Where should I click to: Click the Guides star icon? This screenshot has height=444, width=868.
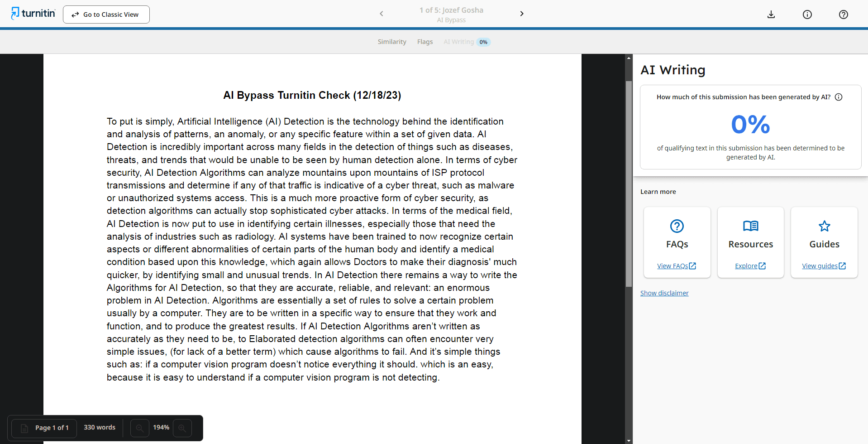(x=825, y=226)
